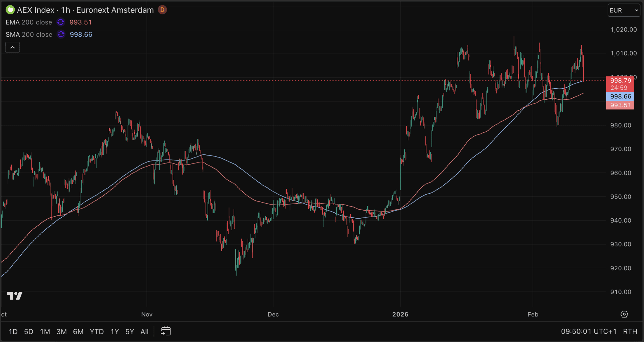The image size is (644, 342).
Task: Open chart settings gear icon
Action: [x=624, y=314]
